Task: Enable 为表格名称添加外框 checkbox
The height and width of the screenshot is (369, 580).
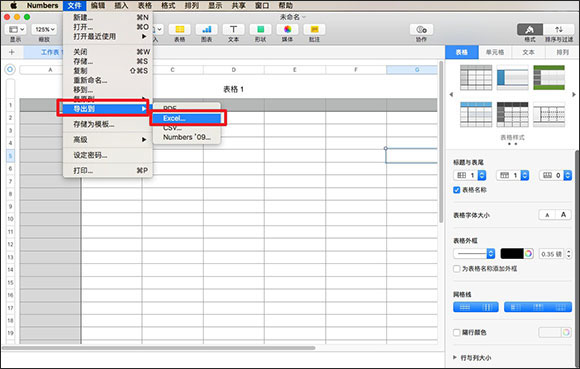Action: coord(457,268)
